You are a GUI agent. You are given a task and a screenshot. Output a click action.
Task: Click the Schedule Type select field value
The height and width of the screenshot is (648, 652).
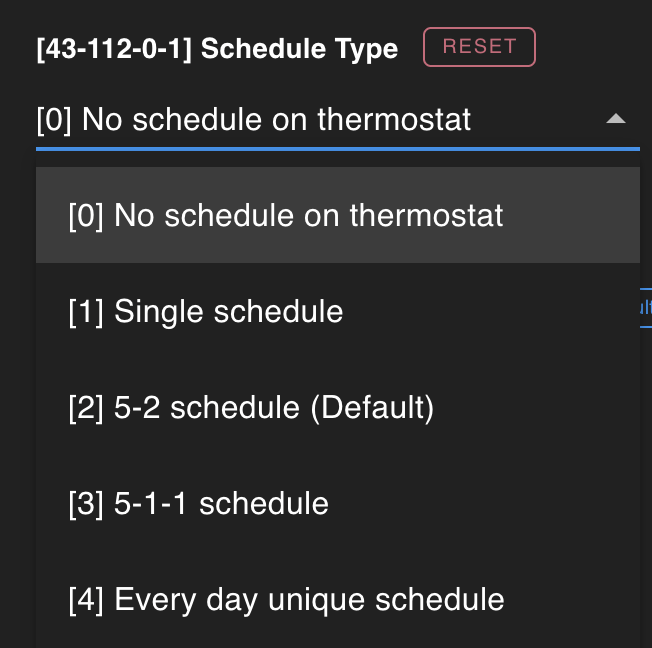[x=254, y=121]
